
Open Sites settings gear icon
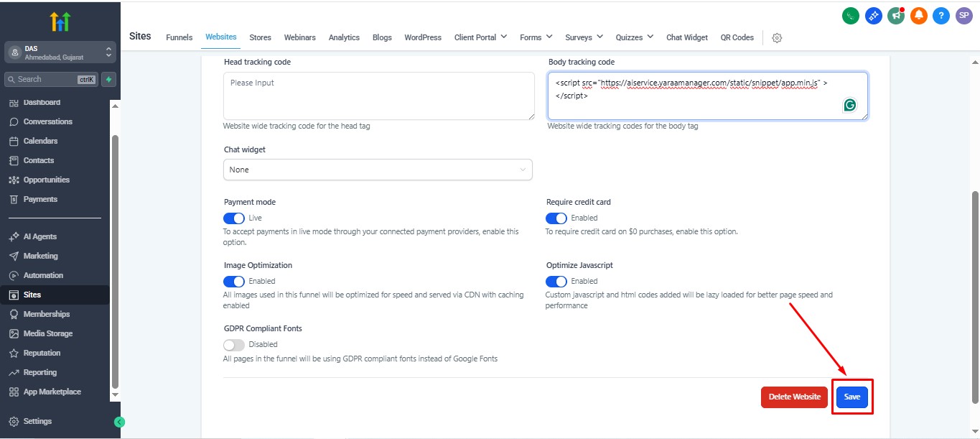[x=777, y=37]
